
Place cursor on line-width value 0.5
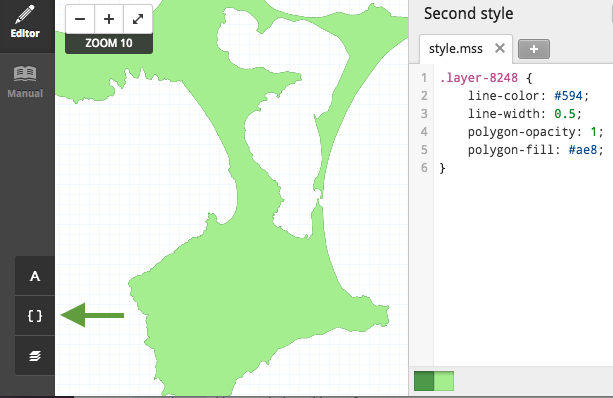[565, 114]
